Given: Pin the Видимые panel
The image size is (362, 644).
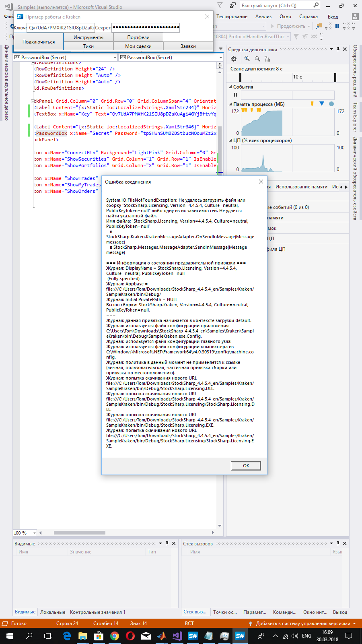Looking at the screenshot, I should click(167, 543).
